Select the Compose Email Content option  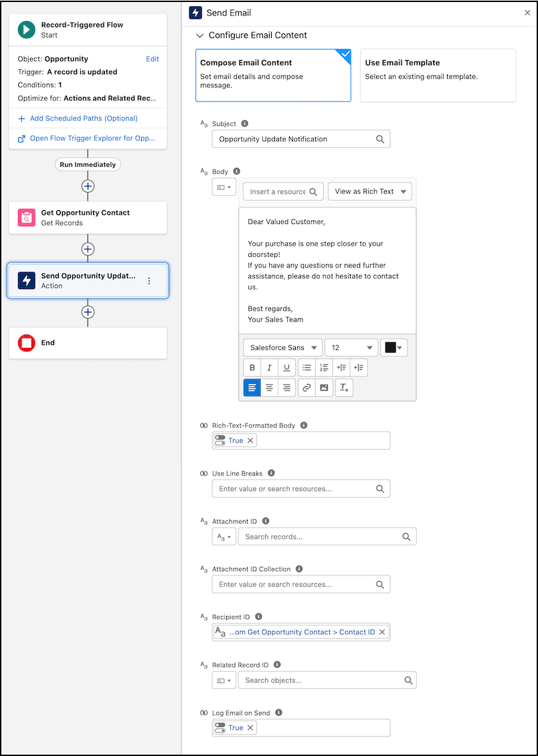(273, 75)
